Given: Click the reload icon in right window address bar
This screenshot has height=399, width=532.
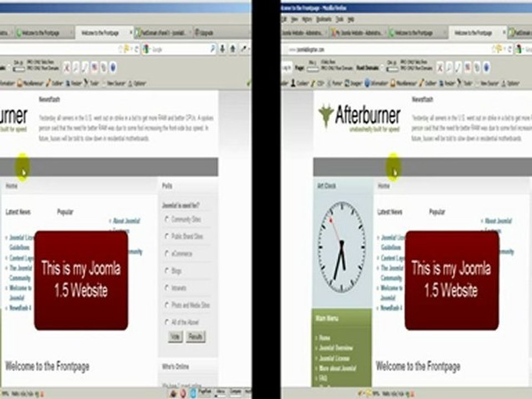Looking at the screenshot, I should [x=509, y=49].
